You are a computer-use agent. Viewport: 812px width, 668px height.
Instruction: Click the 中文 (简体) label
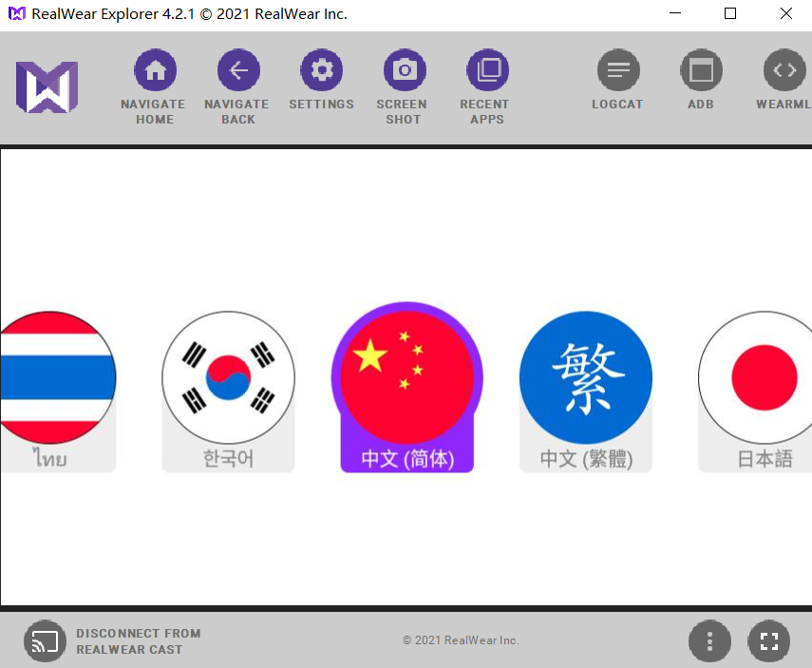tap(406, 459)
